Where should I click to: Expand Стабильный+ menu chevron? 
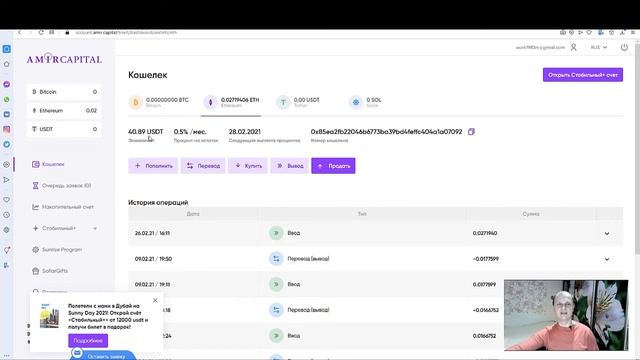pos(95,228)
